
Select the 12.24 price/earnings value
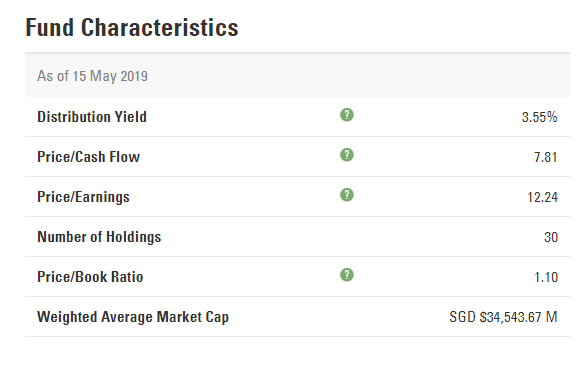(542, 197)
